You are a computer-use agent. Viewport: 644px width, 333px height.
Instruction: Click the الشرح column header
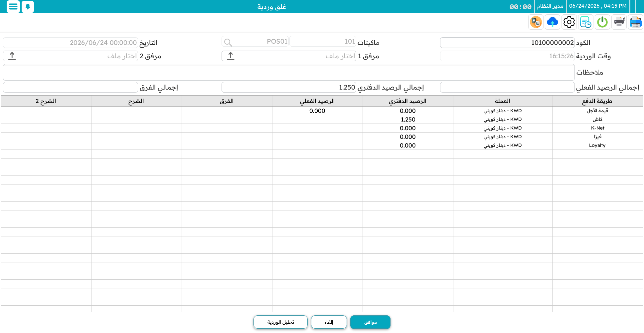point(136,101)
